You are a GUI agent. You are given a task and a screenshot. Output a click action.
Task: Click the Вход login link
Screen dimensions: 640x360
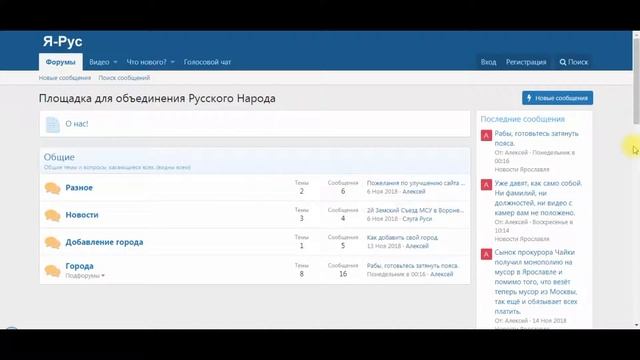click(x=488, y=62)
